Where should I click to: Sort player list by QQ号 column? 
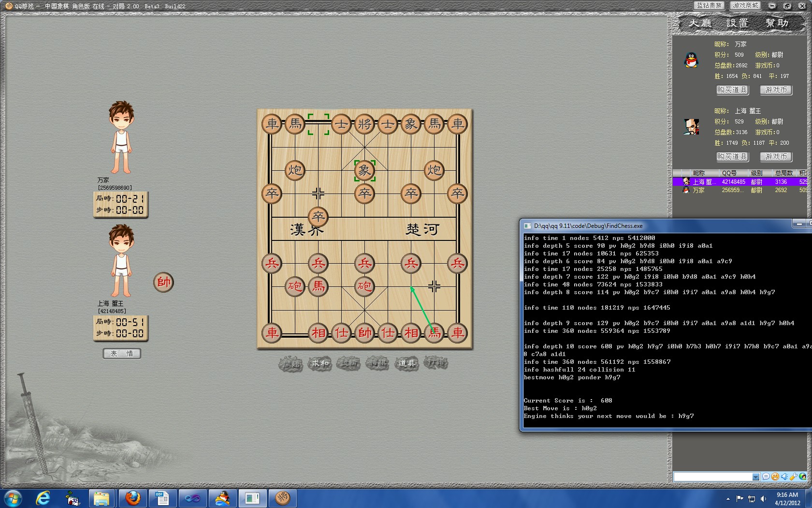click(729, 173)
